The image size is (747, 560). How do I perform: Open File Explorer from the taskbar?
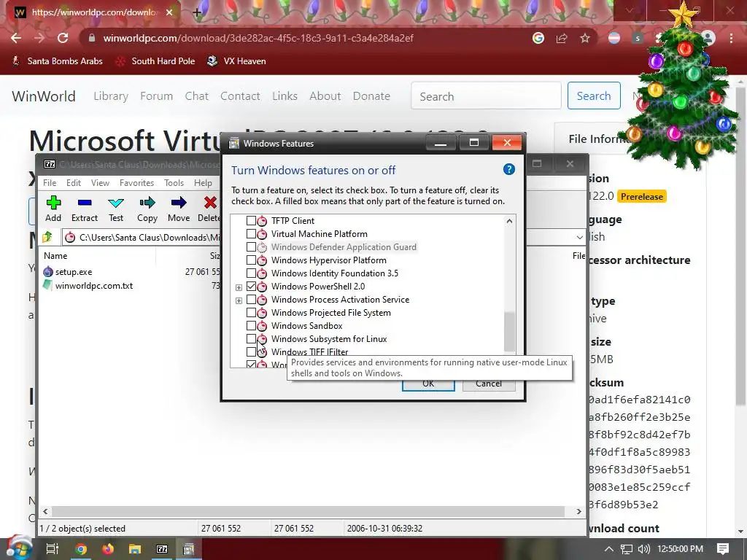coord(135,549)
